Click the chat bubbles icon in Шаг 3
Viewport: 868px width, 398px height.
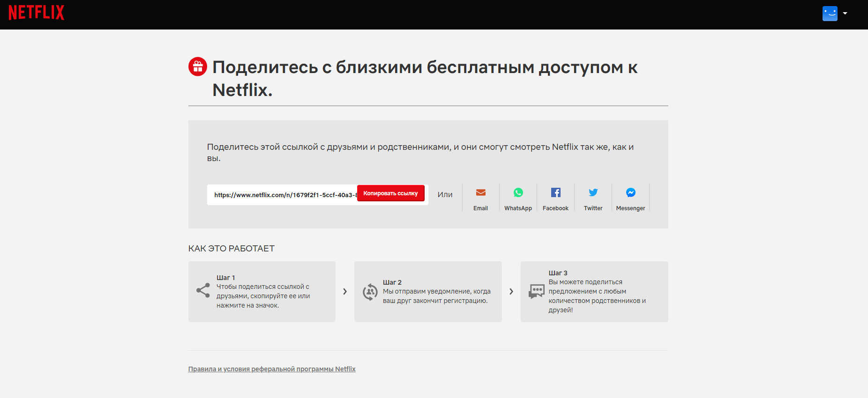click(x=537, y=291)
